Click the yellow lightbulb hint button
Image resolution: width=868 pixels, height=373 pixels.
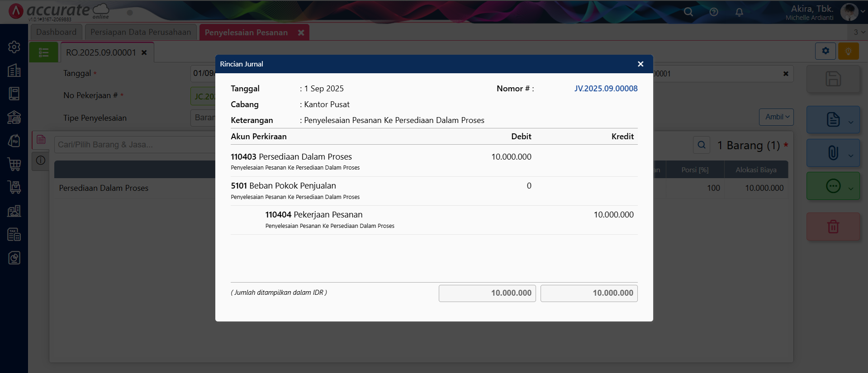tap(848, 51)
